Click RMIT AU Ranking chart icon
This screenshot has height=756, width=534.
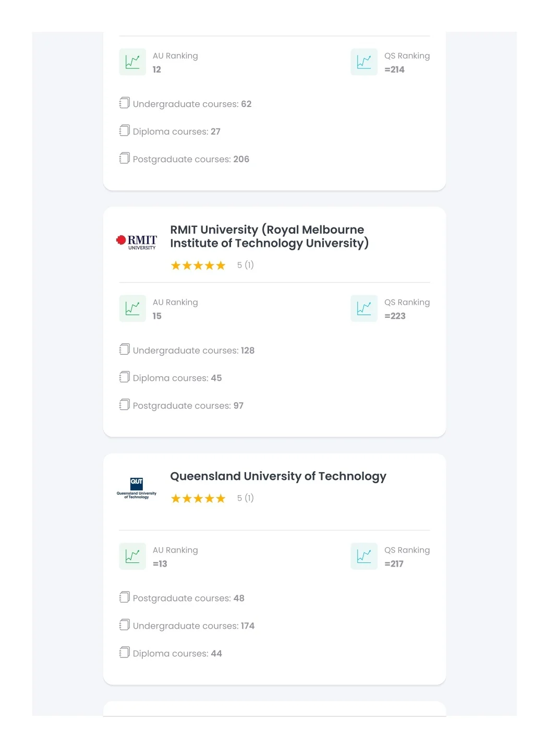click(x=132, y=308)
